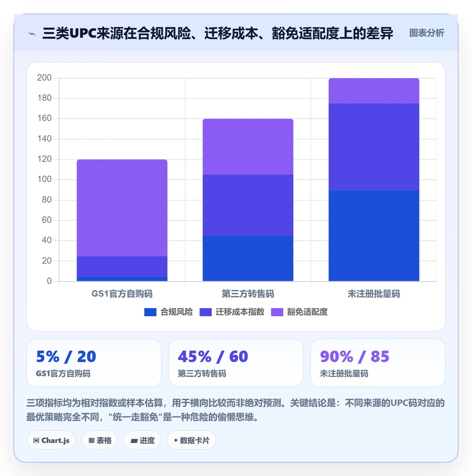Click the indigo middle segment of the 第三方转售码 bar
The height and width of the screenshot is (476, 472).
point(248,205)
